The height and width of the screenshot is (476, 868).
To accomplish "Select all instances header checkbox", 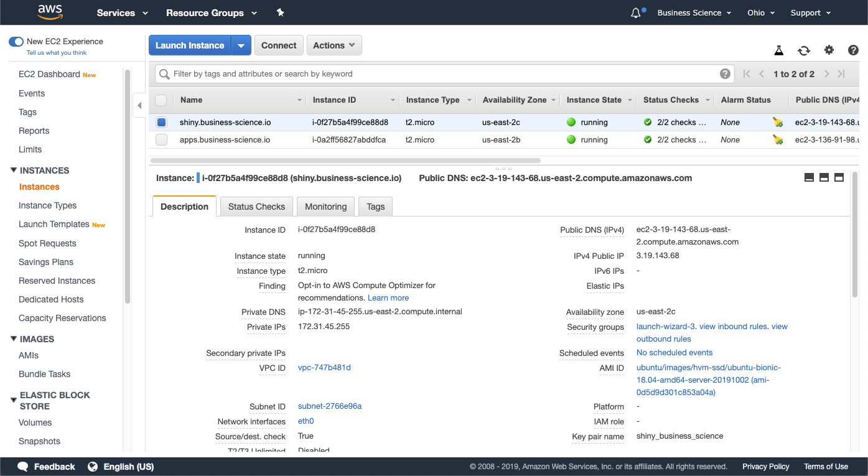I will (x=161, y=100).
